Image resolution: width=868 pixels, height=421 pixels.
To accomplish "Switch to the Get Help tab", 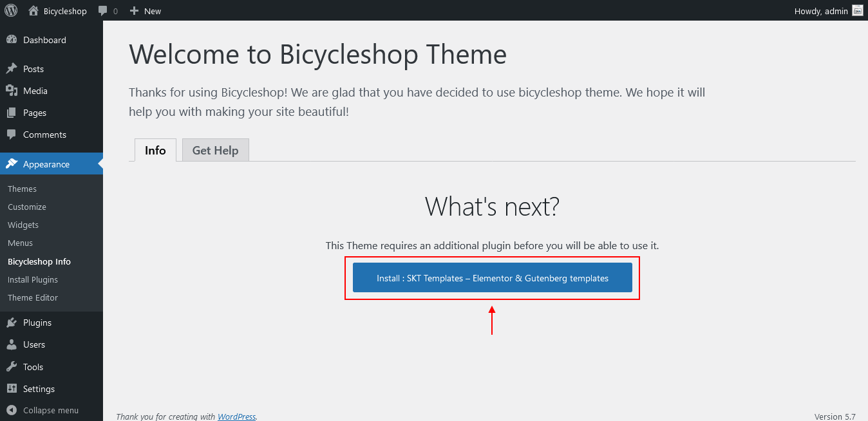I will click(216, 150).
